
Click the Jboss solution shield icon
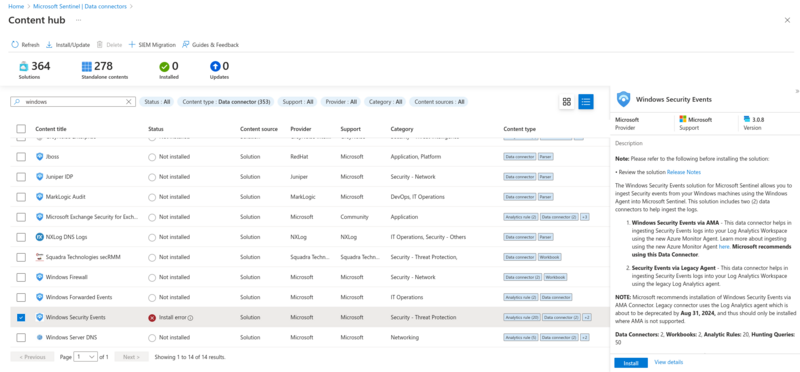[40, 157]
